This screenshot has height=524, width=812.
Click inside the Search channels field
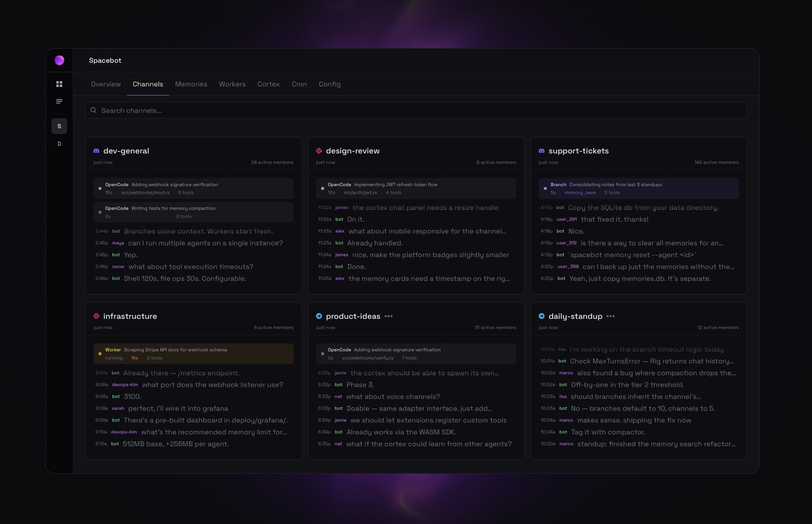click(238, 110)
